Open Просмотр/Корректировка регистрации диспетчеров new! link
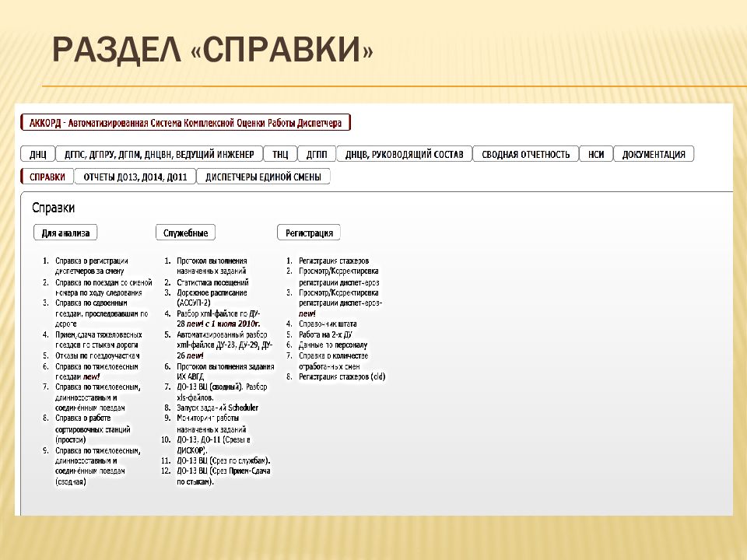The height and width of the screenshot is (560, 747). pyautogui.click(x=340, y=303)
